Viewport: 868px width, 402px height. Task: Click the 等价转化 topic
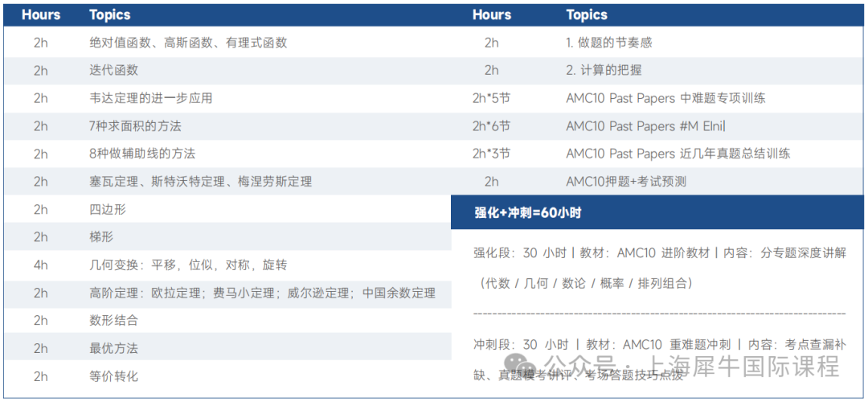coord(113,376)
